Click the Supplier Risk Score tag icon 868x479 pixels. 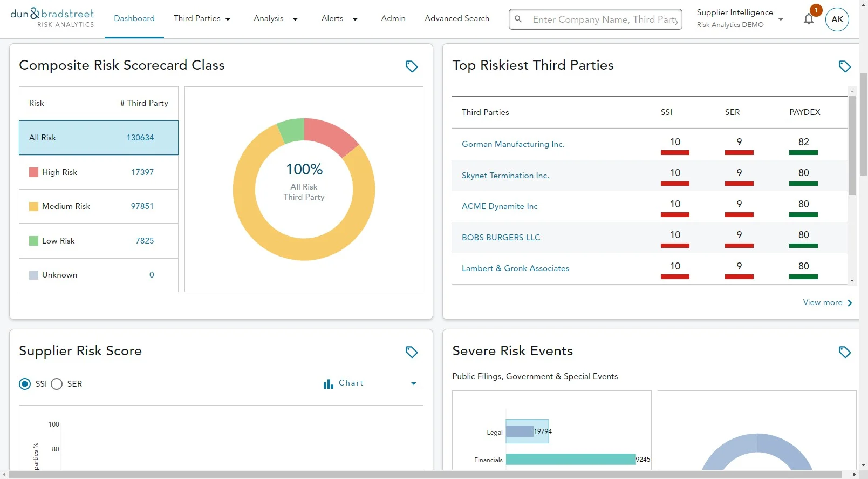click(x=412, y=352)
